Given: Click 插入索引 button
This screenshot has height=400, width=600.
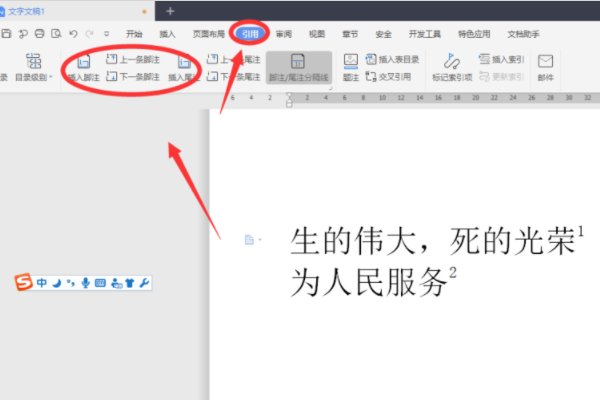Looking at the screenshot, I should [502, 59].
